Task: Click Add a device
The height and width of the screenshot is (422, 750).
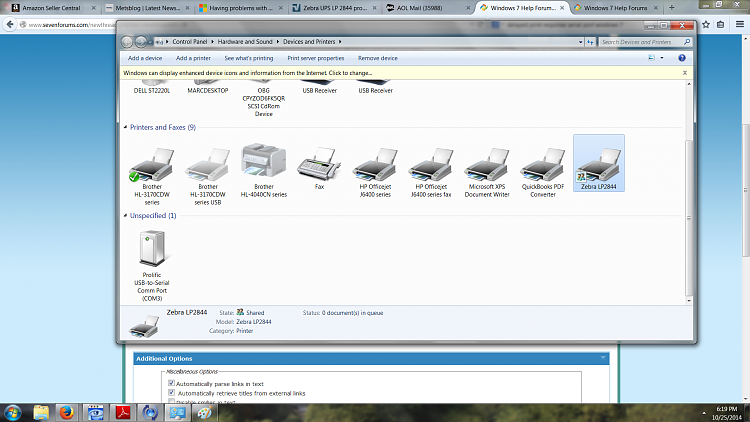Action: click(x=145, y=58)
